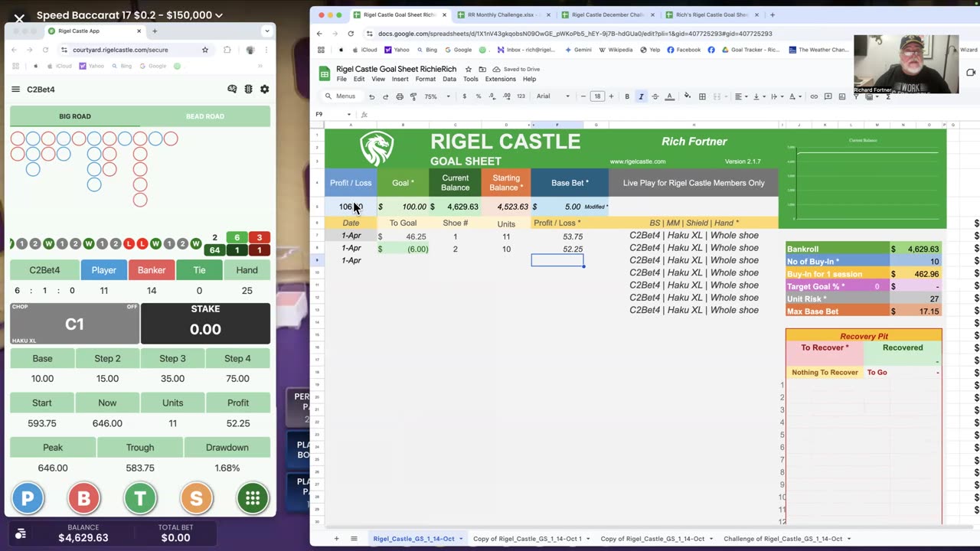The image size is (980, 551).
Task: Click redo in the Sheets toolbar
Action: pos(385,96)
